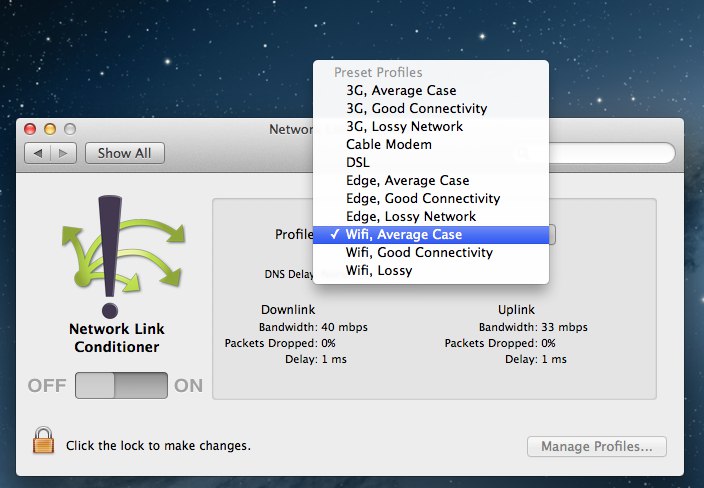Select the Wifi, Lossy profile

coord(431,271)
